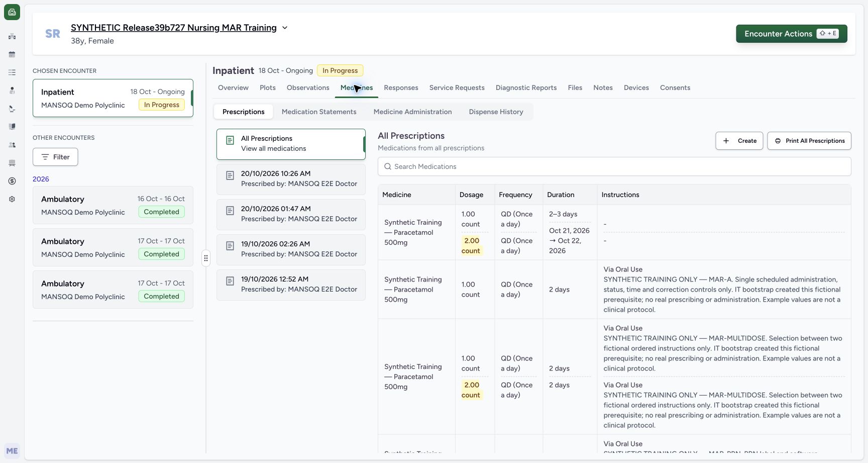Select the Medication Statements sub-tab
Image resolution: width=868 pixels, height=463 pixels.
click(319, 112)
